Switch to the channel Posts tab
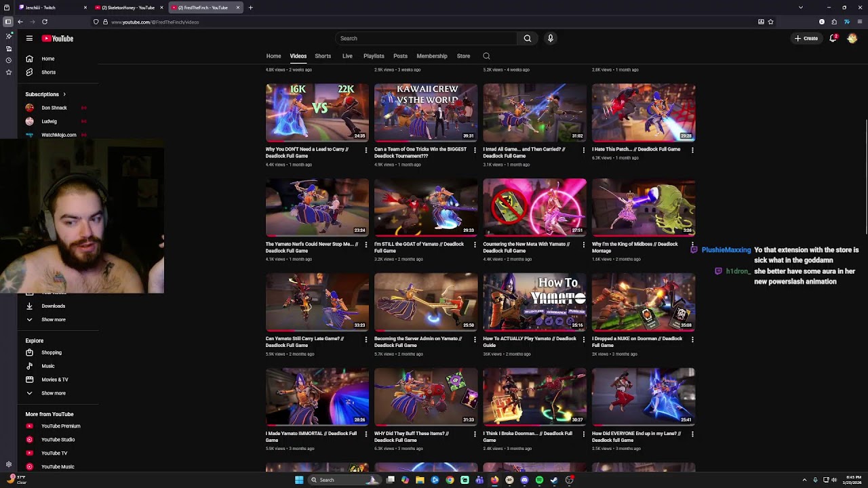Screen dimensions: 868x488 (x=400, y=56)
